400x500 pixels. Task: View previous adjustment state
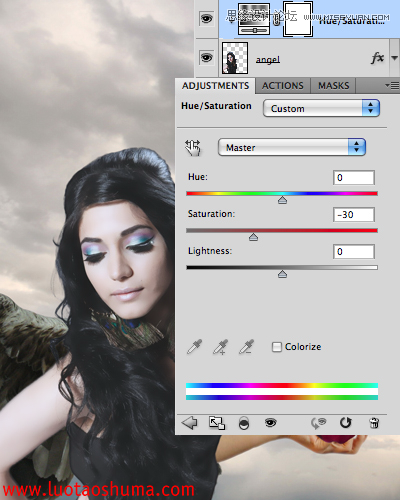pyautogui.click(x=318, y=423)
